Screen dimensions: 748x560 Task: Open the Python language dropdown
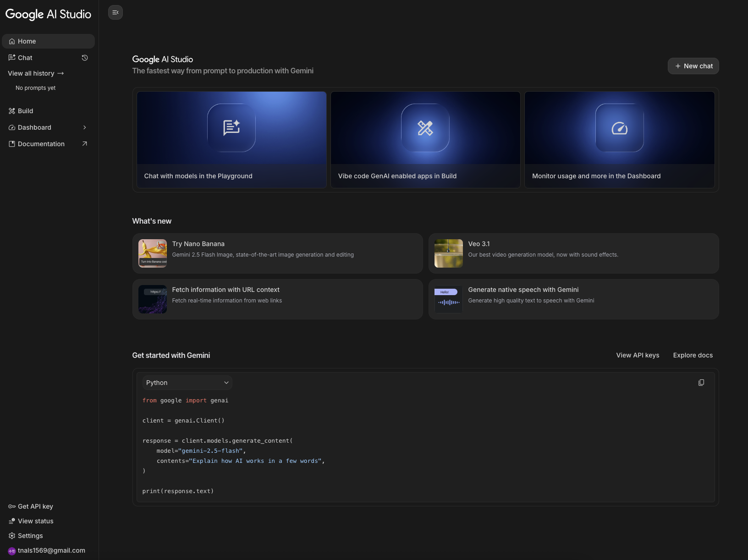coord(187,382)
